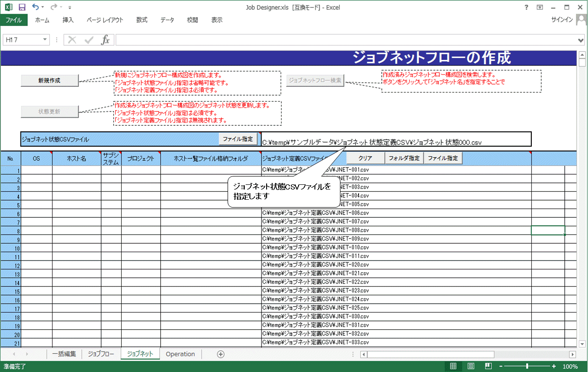This screenshot has width=588, height=372.
Task: Switch to Normal view in status bar
Action: (453, 366)
